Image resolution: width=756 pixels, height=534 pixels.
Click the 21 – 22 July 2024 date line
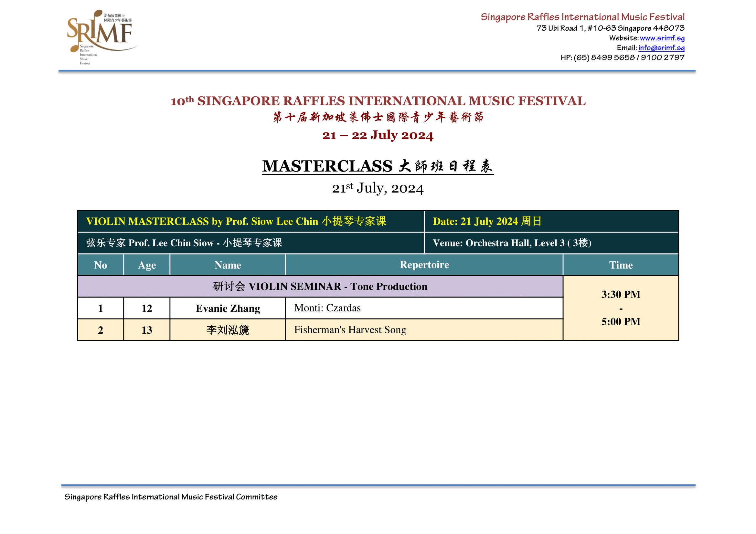(378, 135)
